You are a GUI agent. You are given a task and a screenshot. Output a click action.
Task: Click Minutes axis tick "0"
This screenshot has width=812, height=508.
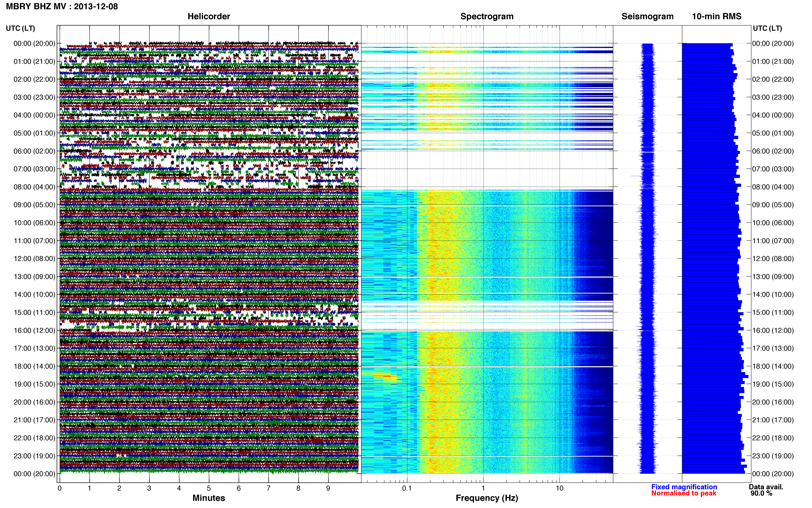pyautogui.click(x=59, y=488)
